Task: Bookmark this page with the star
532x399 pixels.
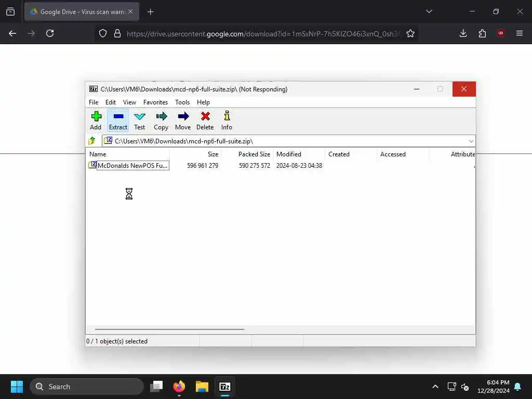Action: pyautogui.click(x=410, y=33)
